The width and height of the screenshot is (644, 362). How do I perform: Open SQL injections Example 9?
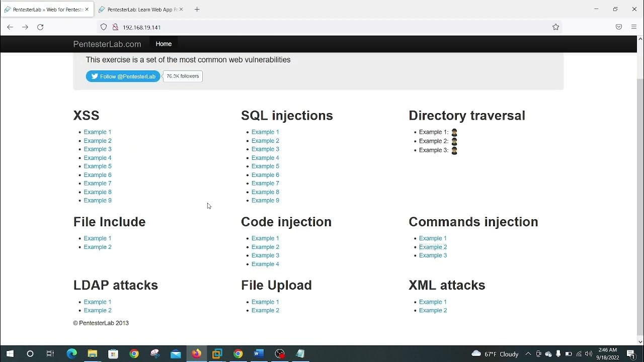265,201
